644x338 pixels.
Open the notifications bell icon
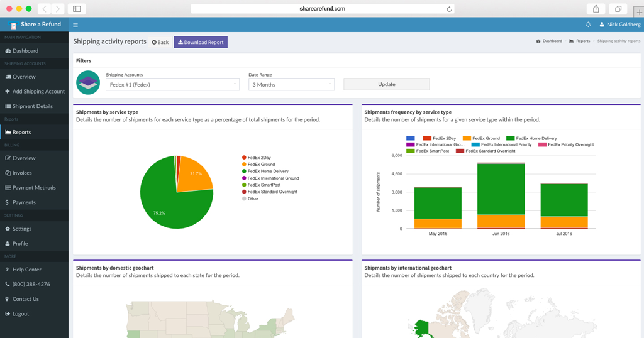point(588,25)
